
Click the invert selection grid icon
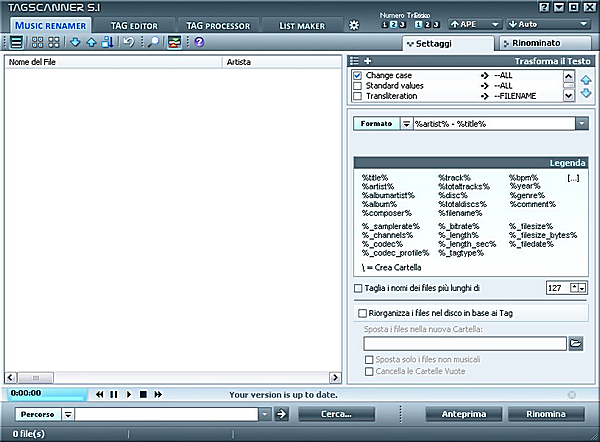[x=54, y=42]
